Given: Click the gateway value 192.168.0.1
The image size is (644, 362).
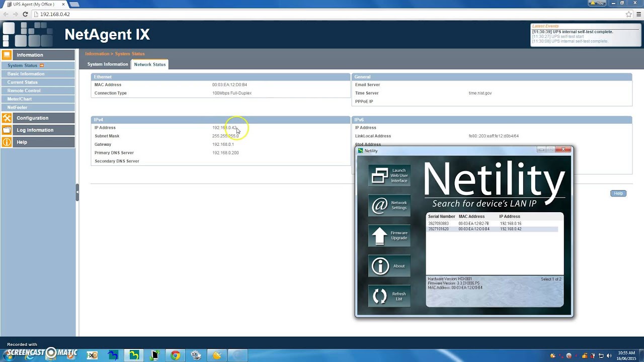Looking at the screenshot, I should [223, 144].
